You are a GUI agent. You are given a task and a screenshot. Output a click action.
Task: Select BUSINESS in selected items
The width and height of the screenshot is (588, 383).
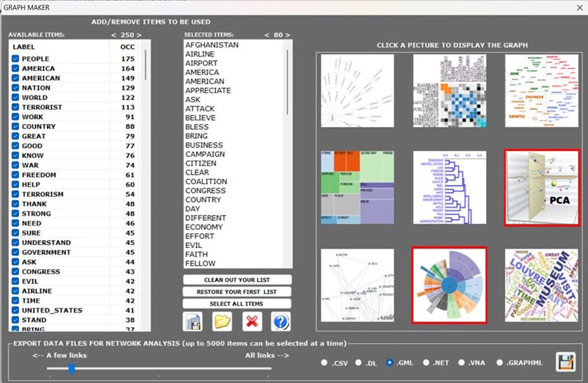coord(204,145)
